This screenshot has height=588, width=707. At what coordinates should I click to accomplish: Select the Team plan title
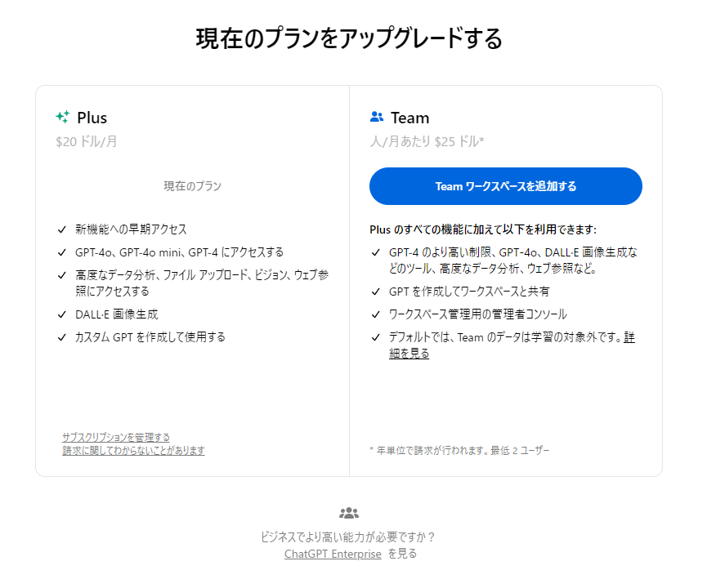point(409,118)
